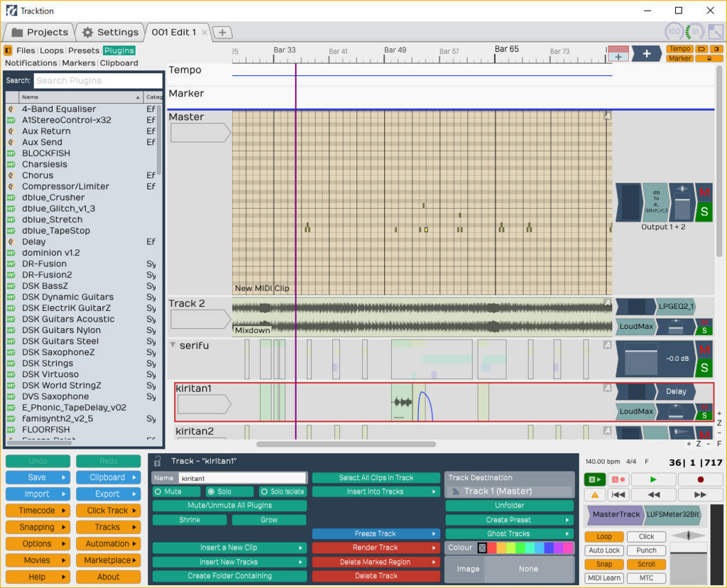Add new edit tab with plus icon
The height and width of the screenshot is (588, 727).
222,33
